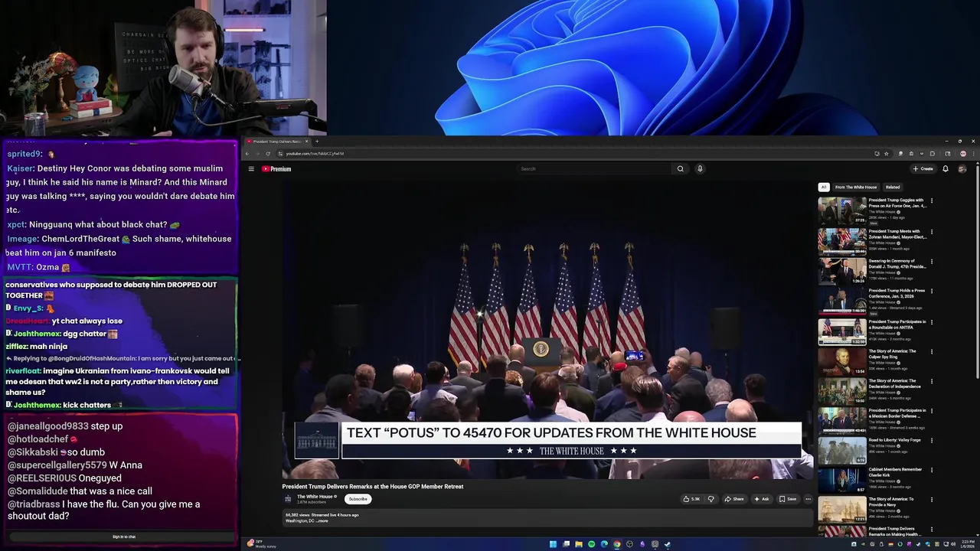Open the Swearing-In Ceremony video thumbnail

click(x=842, y=271)
